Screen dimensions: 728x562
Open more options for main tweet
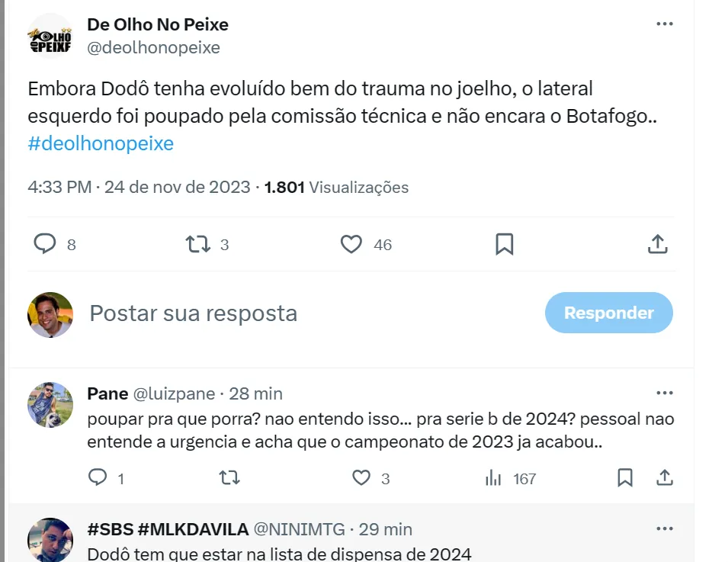665,24
